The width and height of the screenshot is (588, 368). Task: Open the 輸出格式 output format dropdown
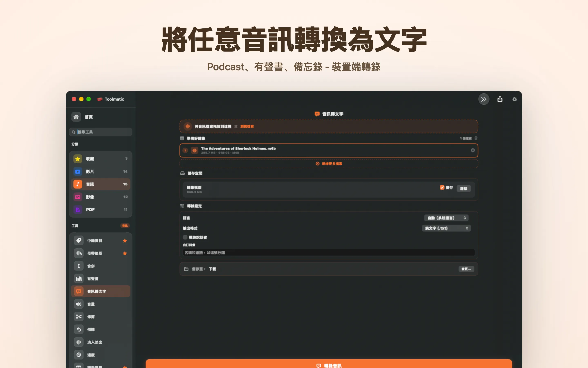pos(446,228)
